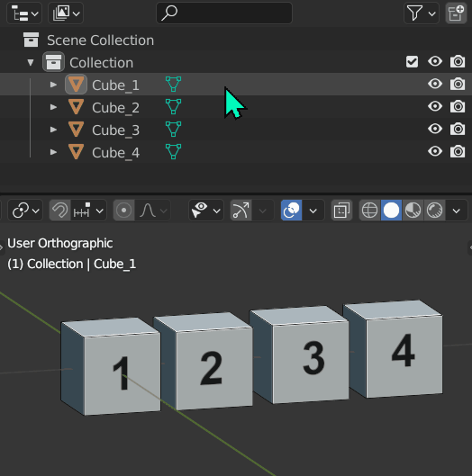Screen dimensions: 472x476
Task: Switch to material preview shading
Action: 413,210
